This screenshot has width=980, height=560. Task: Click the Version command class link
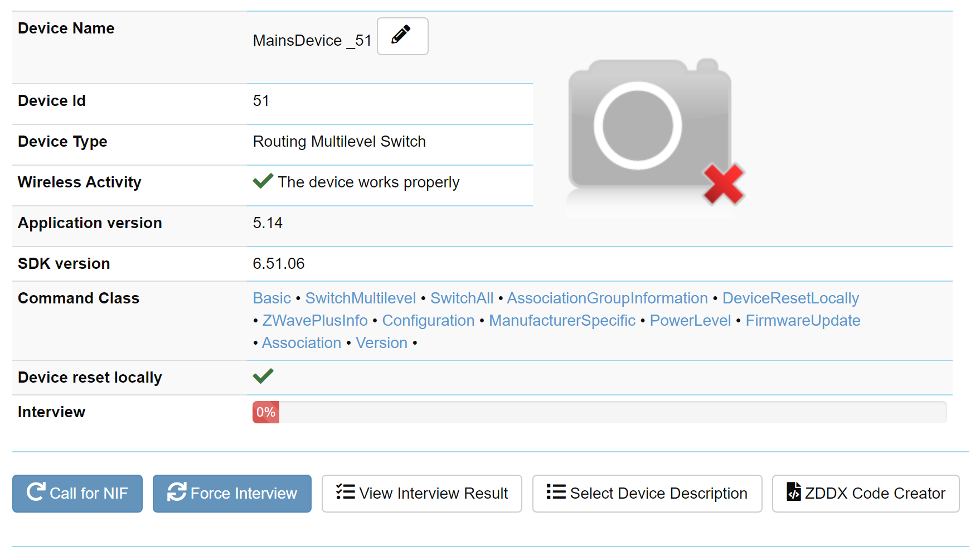click(x=382, y=343)
